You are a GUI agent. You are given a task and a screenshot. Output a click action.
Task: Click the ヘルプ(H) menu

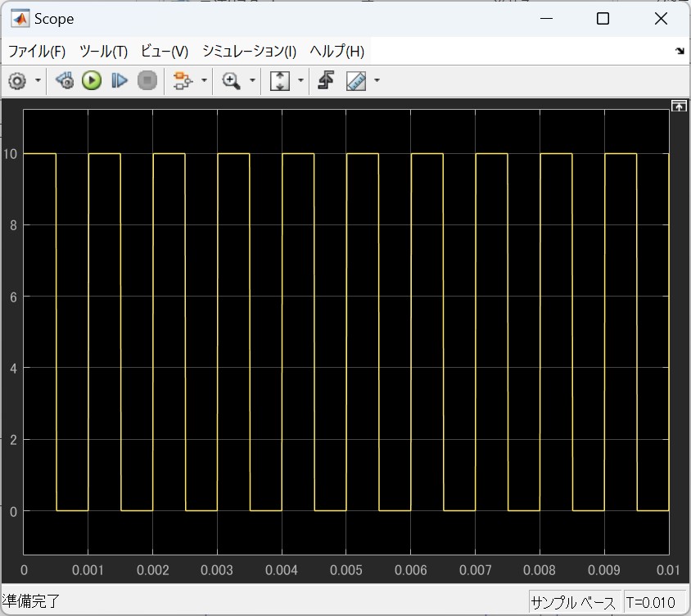pos(336,51)
